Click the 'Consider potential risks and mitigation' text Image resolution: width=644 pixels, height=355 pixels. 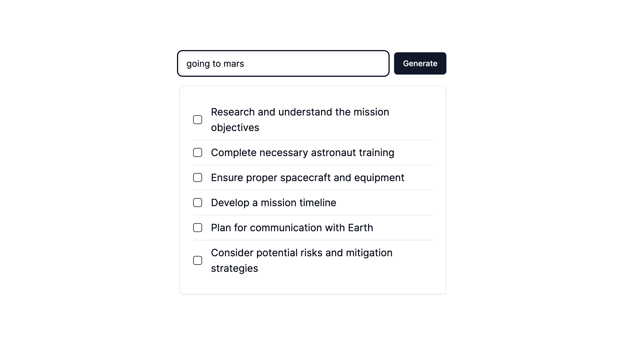pyautogui.click(x=302, y=253)
